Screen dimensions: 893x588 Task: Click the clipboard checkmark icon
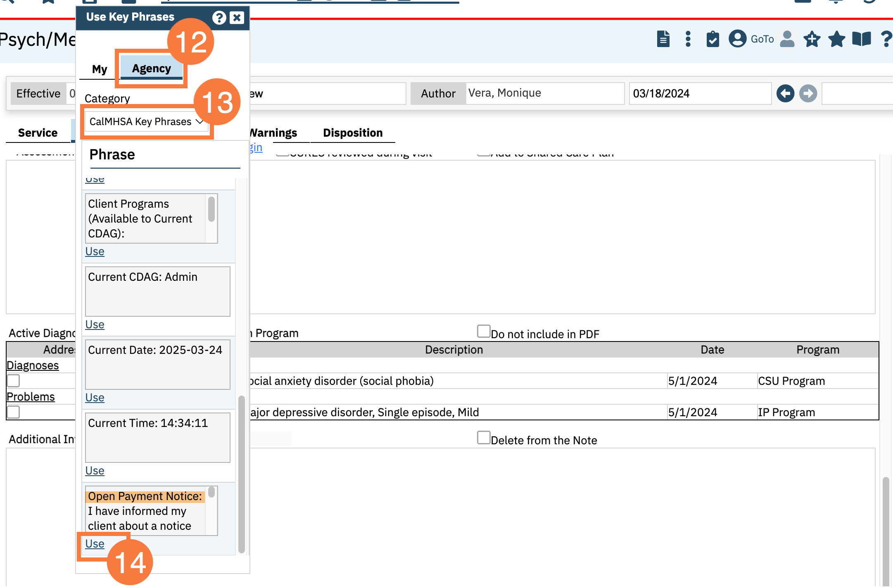(x=712, y=39)
